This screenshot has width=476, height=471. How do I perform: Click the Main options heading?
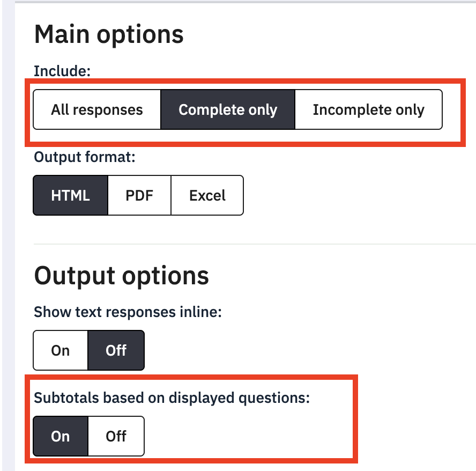coord(109,34)
